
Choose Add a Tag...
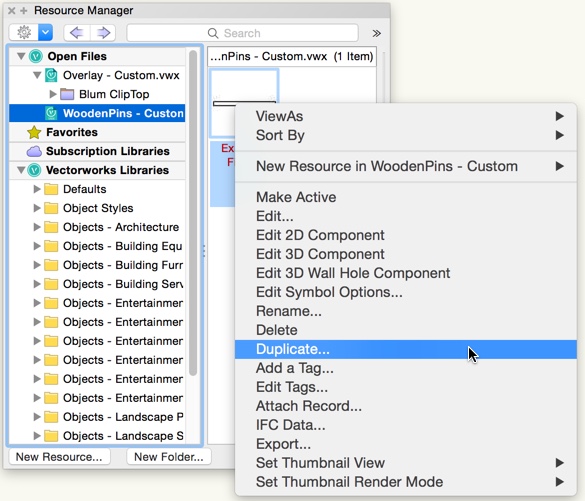406,368
